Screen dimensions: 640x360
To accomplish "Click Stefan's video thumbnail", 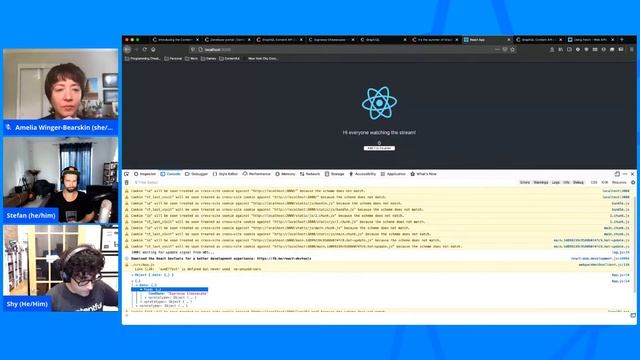I will 60,180.
